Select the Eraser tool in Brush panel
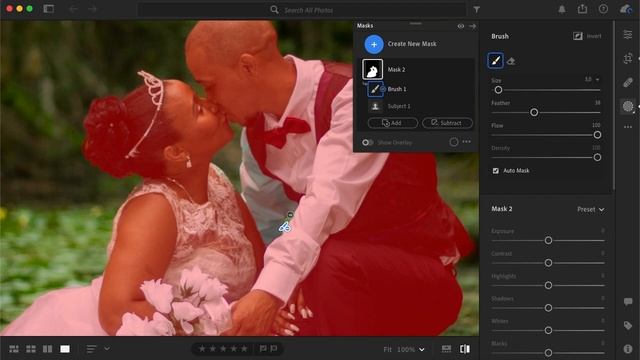 tap(511, 61)
